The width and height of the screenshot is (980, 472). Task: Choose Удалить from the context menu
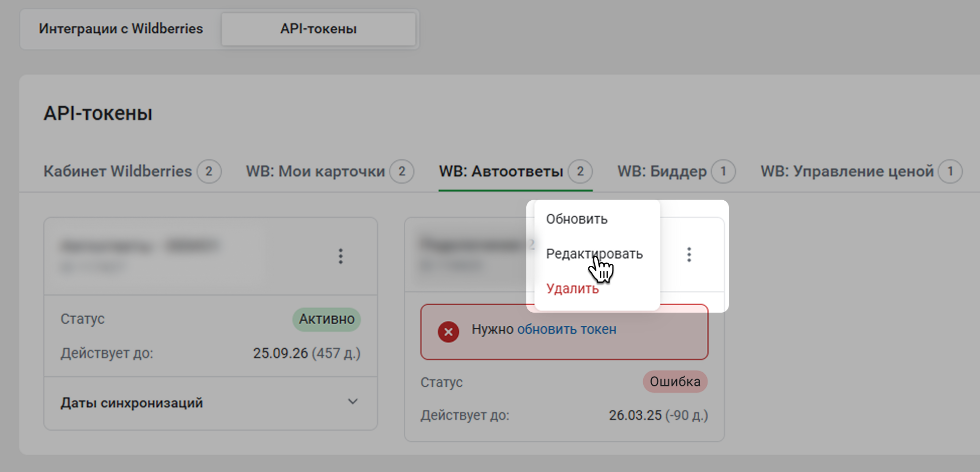573,288
